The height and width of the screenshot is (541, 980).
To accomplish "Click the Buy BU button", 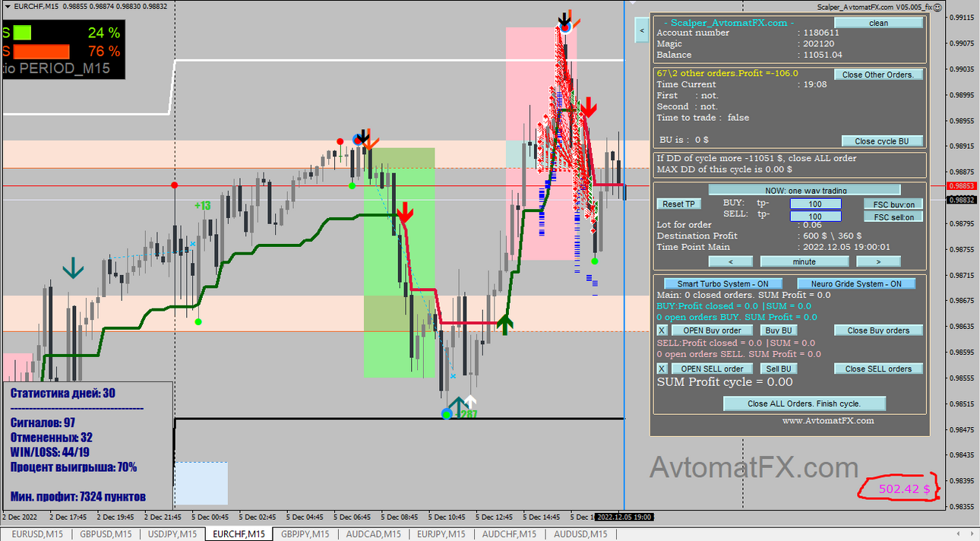I will coord(779,330).
